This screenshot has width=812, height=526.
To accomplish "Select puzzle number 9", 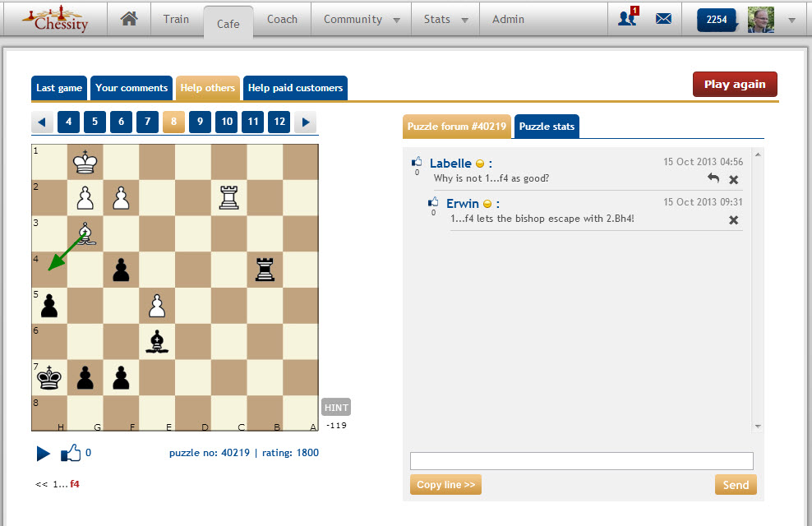I will coord(200,122).
